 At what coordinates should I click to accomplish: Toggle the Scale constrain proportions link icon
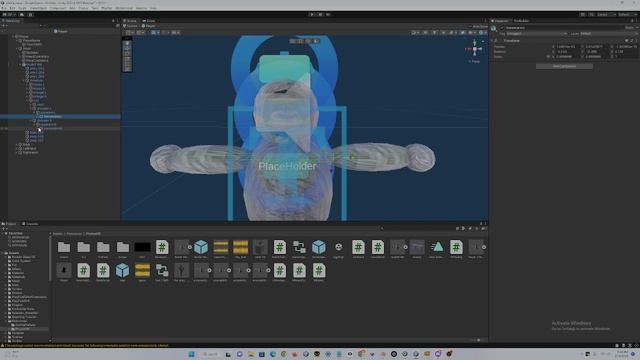tap(548, 56)
